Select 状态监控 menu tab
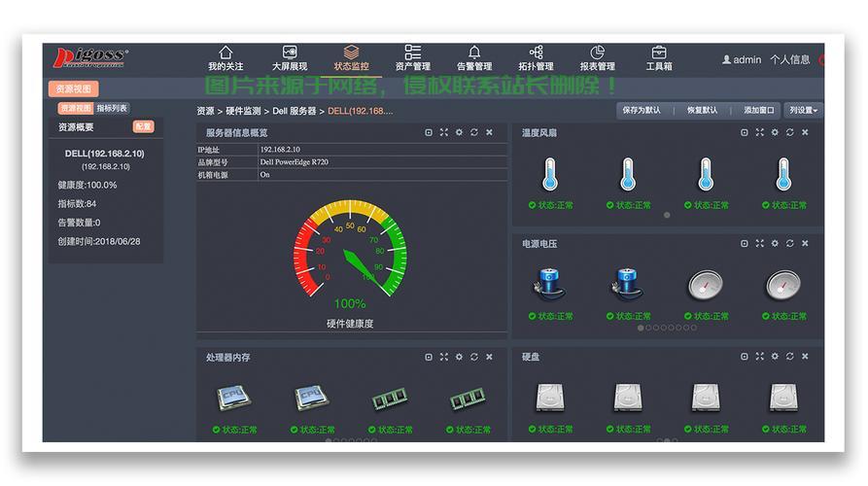Viewport: 868px width, 486px height. coord(351,57)
